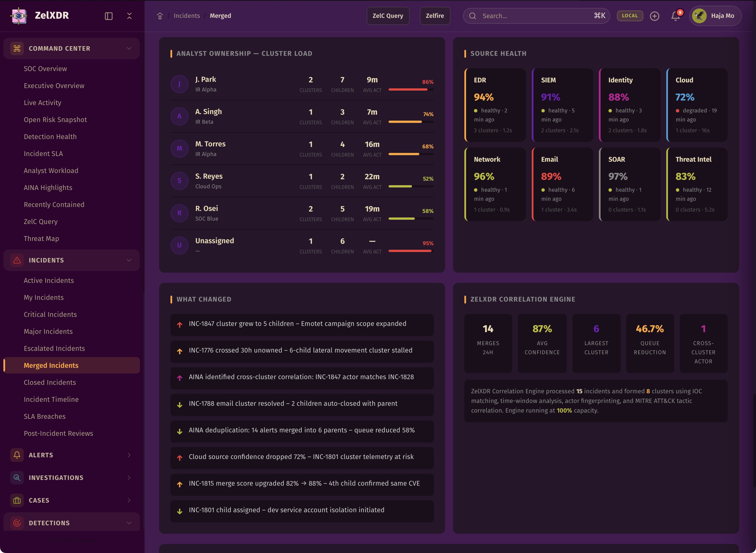Screen dimensions: 756x553
Task: Toggle the sidebar panel layout icon
Action: (x=108, y=16)
